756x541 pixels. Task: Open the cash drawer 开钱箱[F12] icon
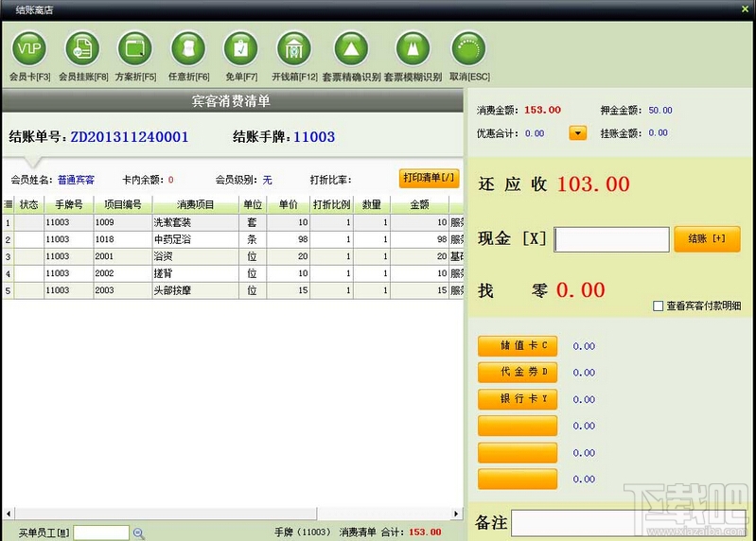coord(294,48)
